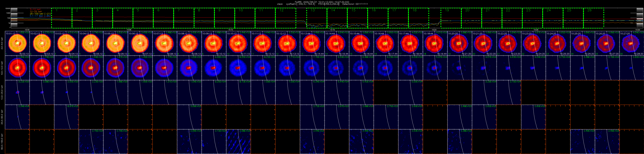The width and height of the screenshot is (644, 154).
Task: Open the 6.0-12.0 keV image labeled 1.47E+05
Action: 116,67
